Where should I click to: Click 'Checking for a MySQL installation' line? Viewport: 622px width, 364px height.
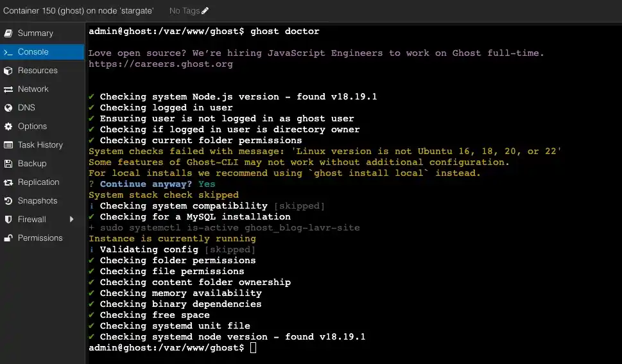[189, 217]
